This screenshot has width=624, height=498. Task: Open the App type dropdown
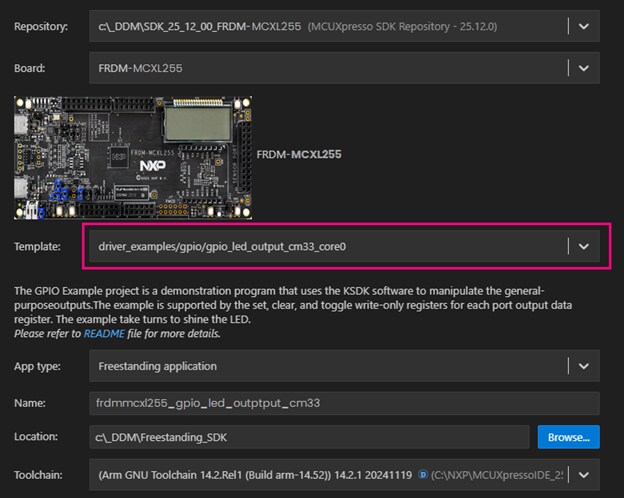[344, 366]
